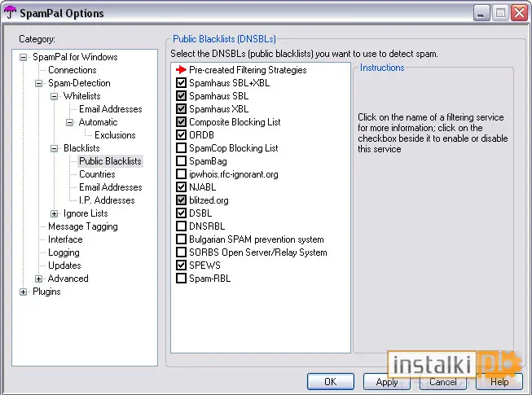Enable SORBS Open Server/Relay System checkbox
532x395 pixels.
point(181,252)
